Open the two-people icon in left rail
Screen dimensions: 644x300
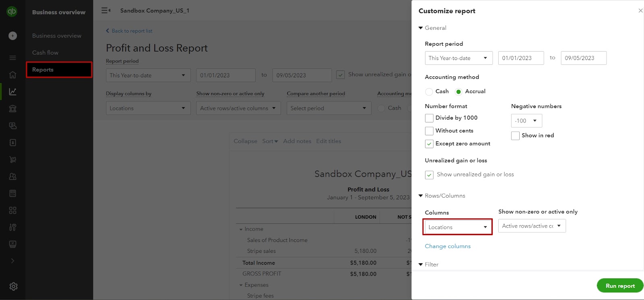(13, 176)
